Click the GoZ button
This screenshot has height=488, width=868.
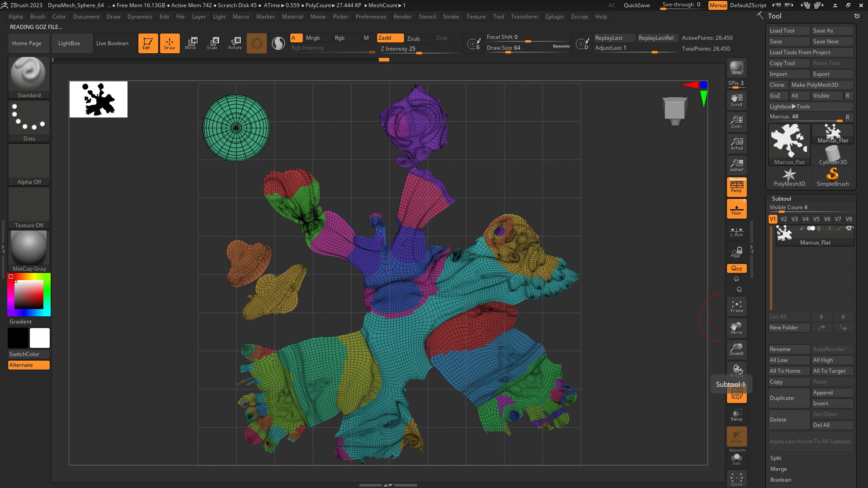coord(778,96)
